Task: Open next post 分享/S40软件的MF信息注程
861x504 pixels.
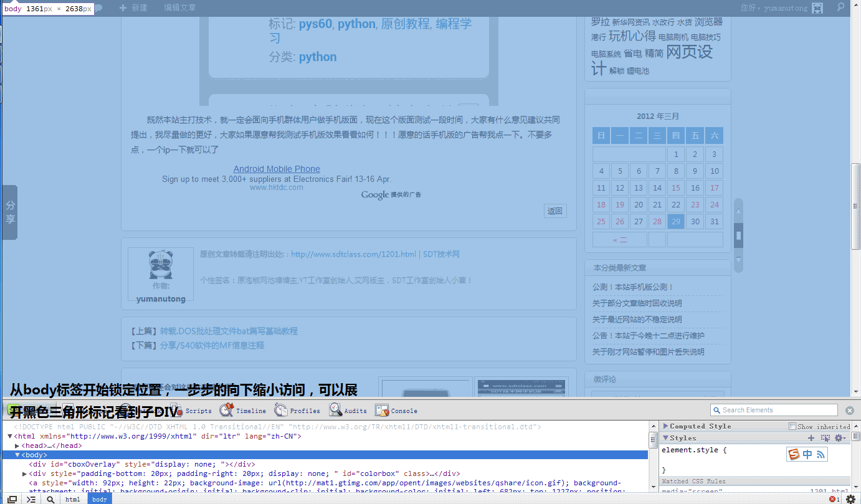Action: (x=212, y=345)
